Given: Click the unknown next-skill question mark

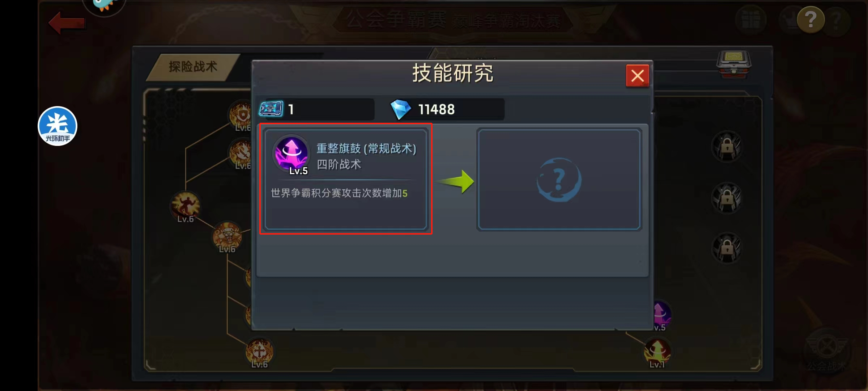Looking at the screenshot, I should click(559, 180).
